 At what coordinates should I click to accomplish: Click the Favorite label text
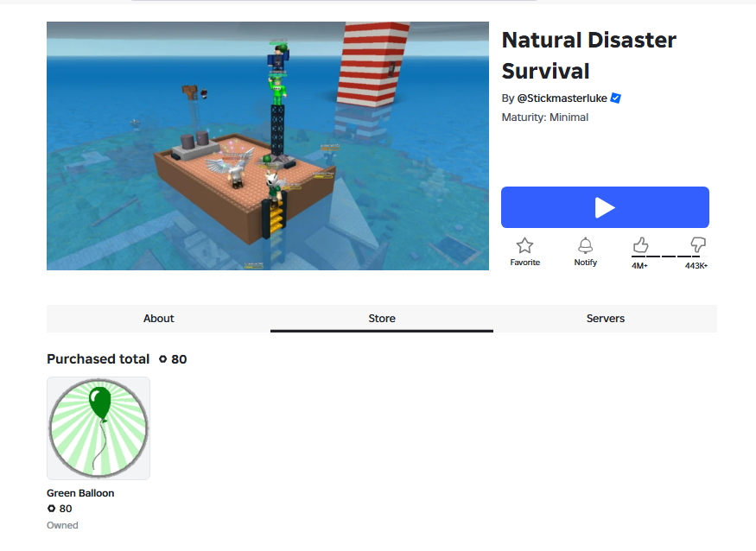tap(525, 263)
